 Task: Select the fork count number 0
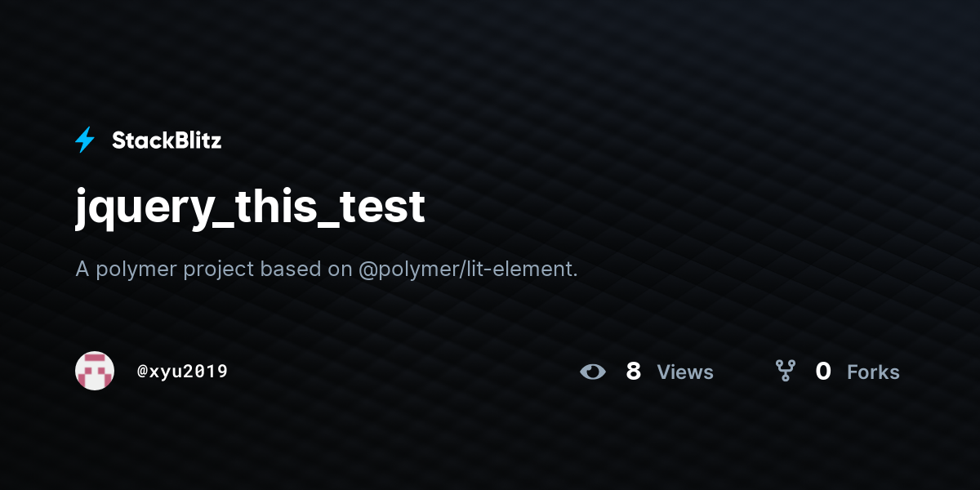[823, 372]
